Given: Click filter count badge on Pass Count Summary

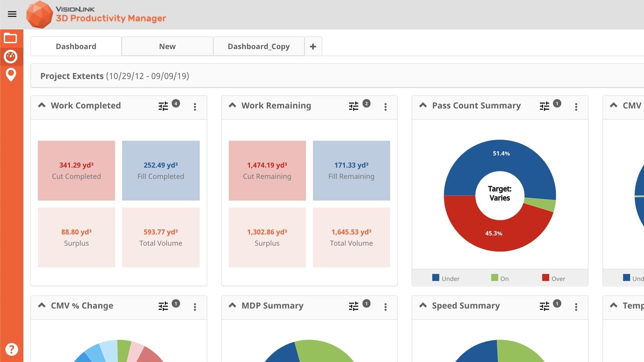Looking at the screenshot, I should pos(557,103).
